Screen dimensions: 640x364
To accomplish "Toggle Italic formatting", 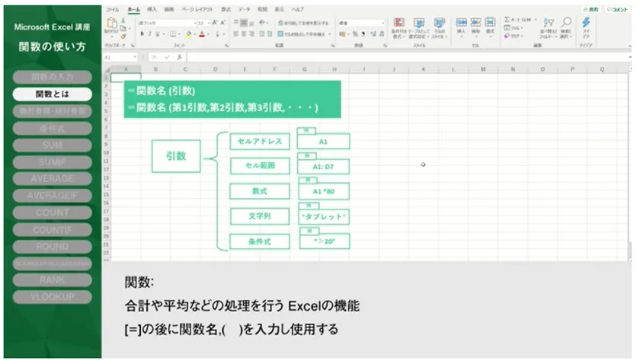I will point(150,34).
